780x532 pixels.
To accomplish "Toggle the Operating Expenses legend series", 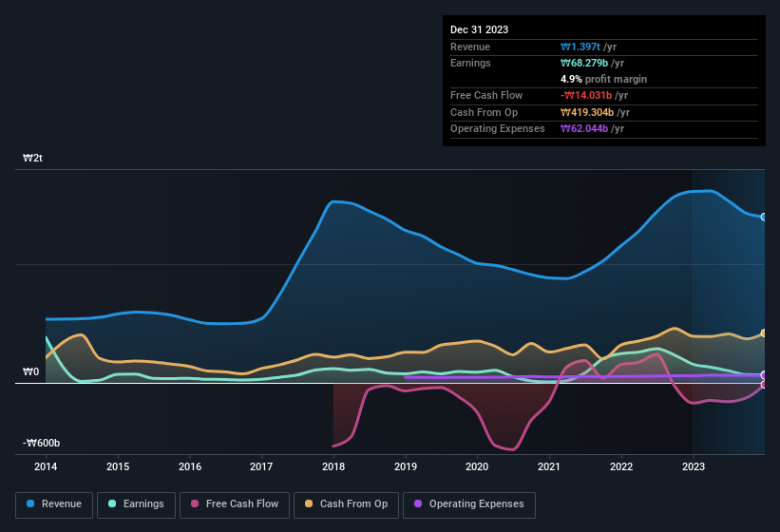I will pos(469,503).
